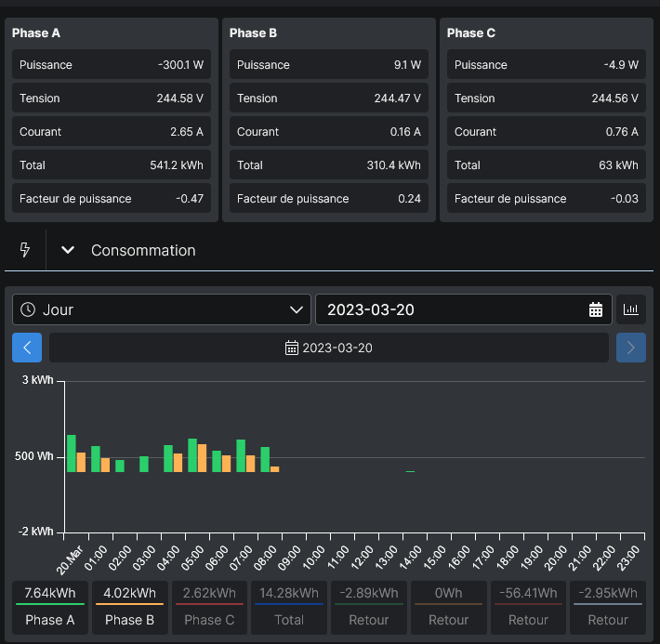The image size is (660, 644).
Task: Open the Jour period dropdown
Action: coord(162,309)
